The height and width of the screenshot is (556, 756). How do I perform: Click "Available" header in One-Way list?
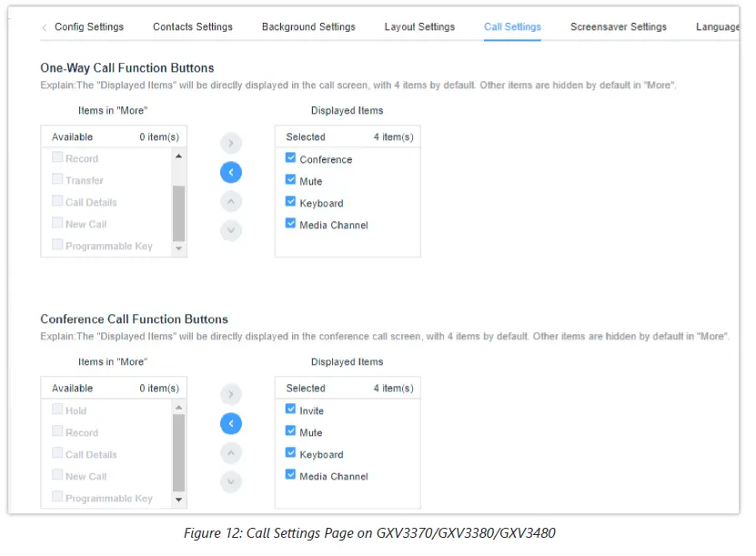coord(72,136)
